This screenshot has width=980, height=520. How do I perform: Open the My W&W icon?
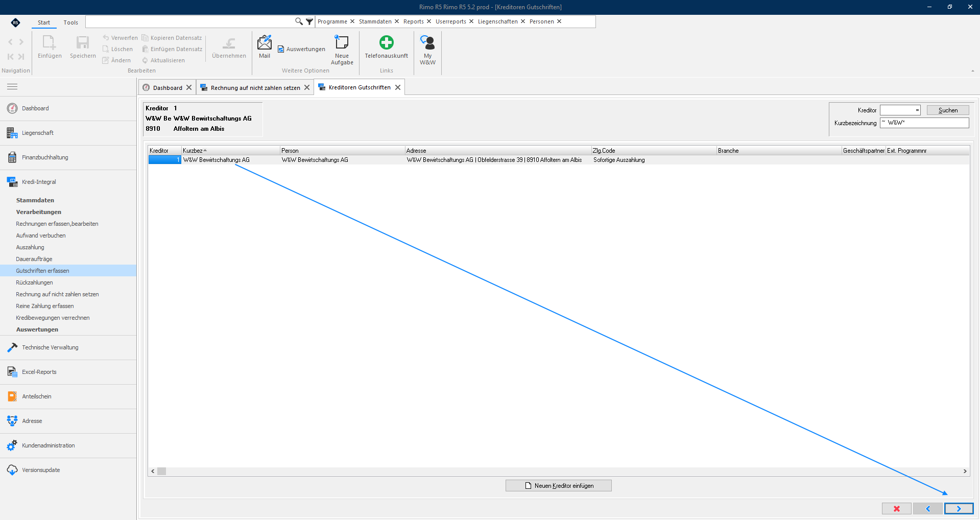coord(427,50)
